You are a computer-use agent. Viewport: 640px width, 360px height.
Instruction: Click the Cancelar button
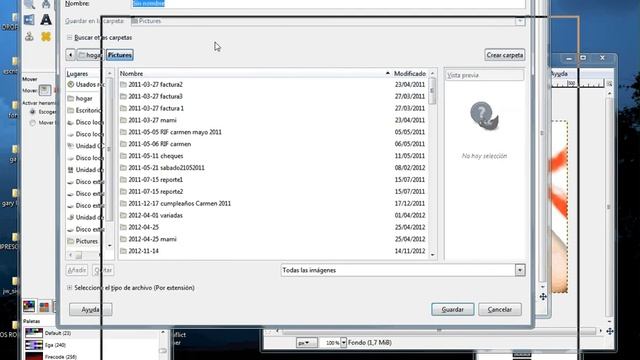[x=500, y=309]
